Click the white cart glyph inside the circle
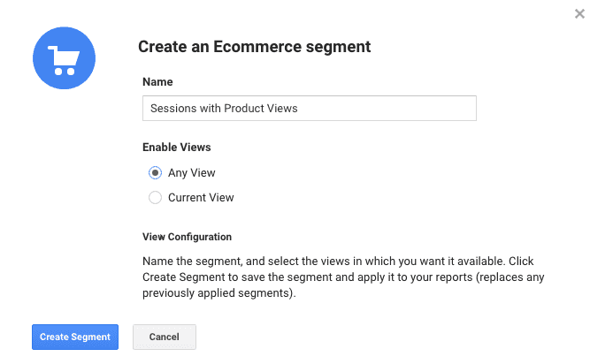The image size is (590, 364). point(63,58)
